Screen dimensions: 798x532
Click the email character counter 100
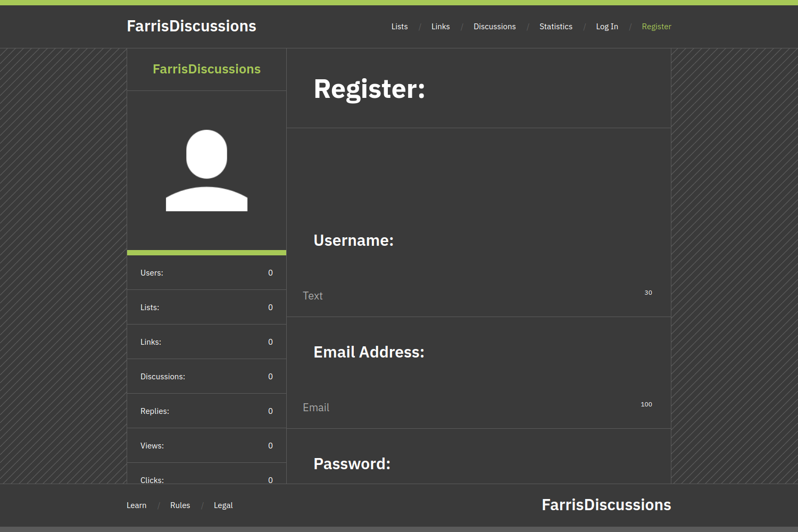pyautogui.click(x=646, y=404)
